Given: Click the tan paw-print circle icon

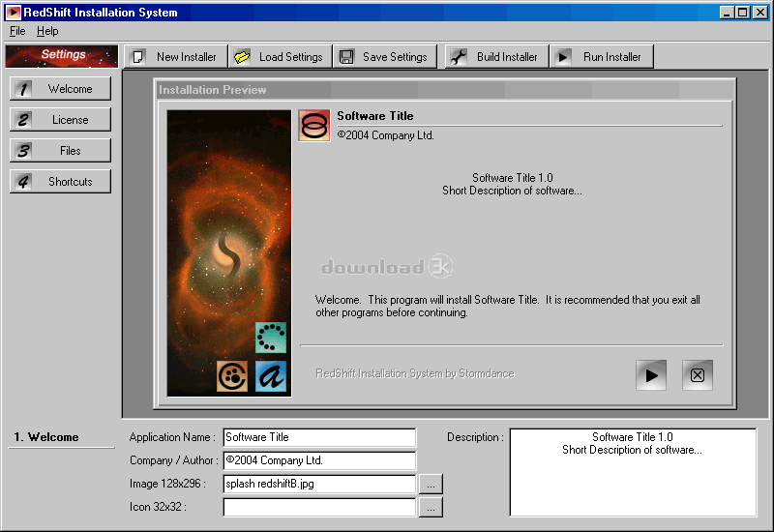Looking at the screenshot, I should click(x=232, y=376).
